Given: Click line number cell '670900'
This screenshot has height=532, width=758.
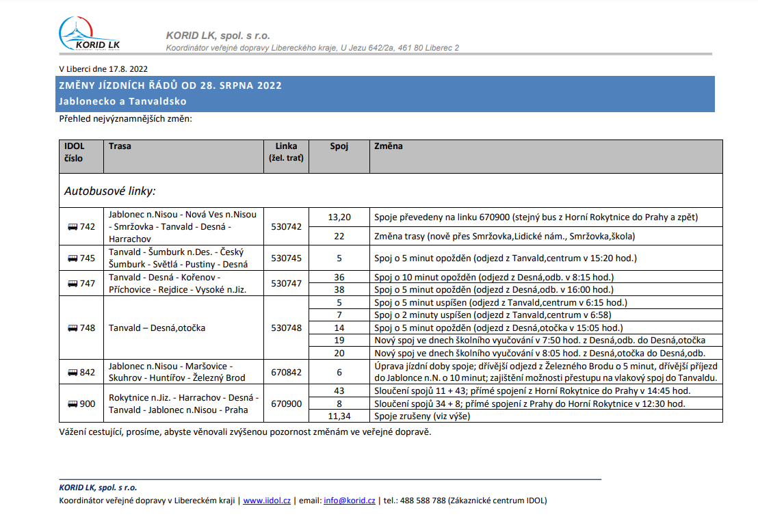Looking at the screenshot, I should point(286,404).
